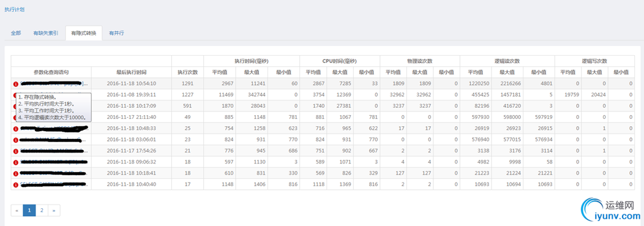Switch to the 有并行 tab
The width and height of the screenshot is (644, 226).
116,33
